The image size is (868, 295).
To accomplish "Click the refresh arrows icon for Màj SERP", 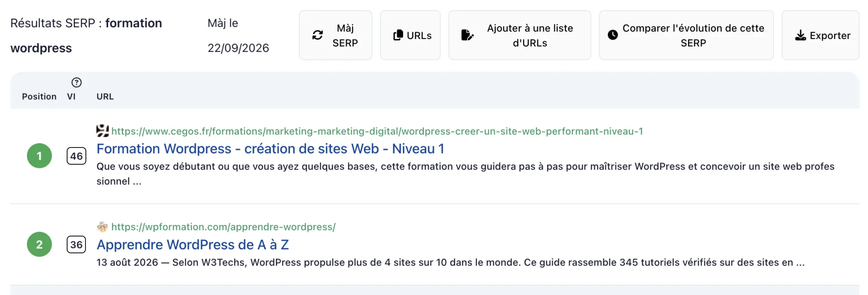I will [318, 35].
